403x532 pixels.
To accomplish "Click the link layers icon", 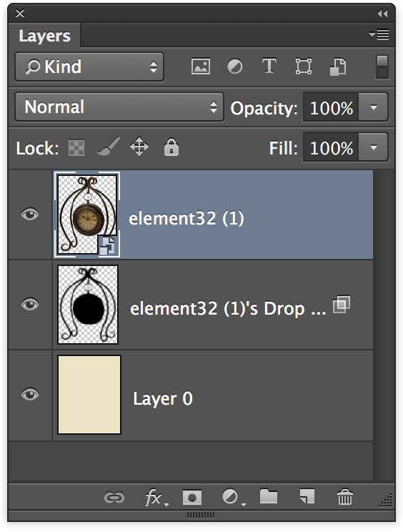I will 114,498.
